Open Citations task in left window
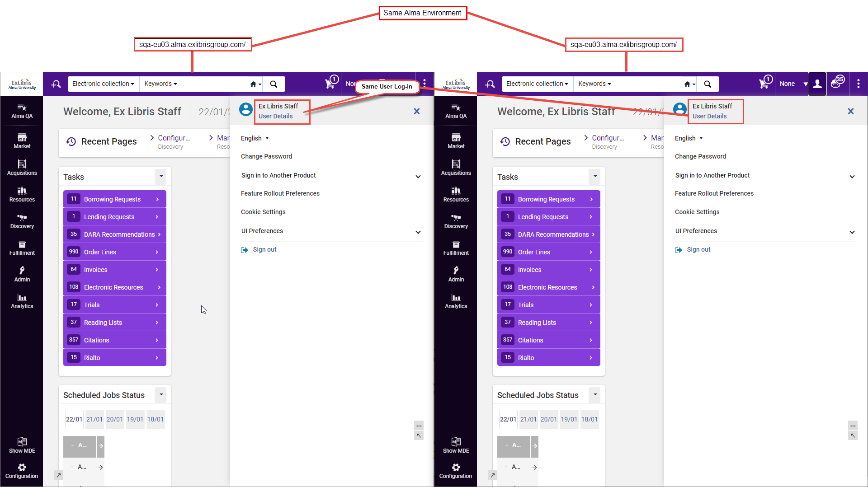The image size is (868, 487). 115,340
